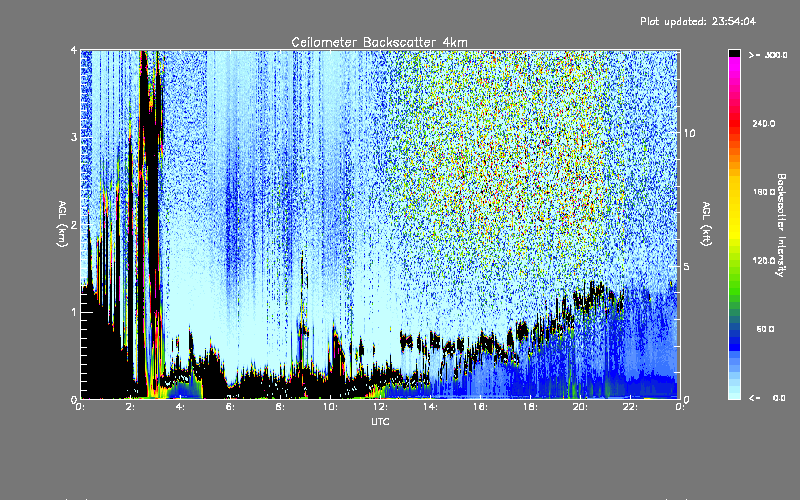Click the '5' kft tick on right axis
This screenshot has width=800, height=500.
point(687,266)
